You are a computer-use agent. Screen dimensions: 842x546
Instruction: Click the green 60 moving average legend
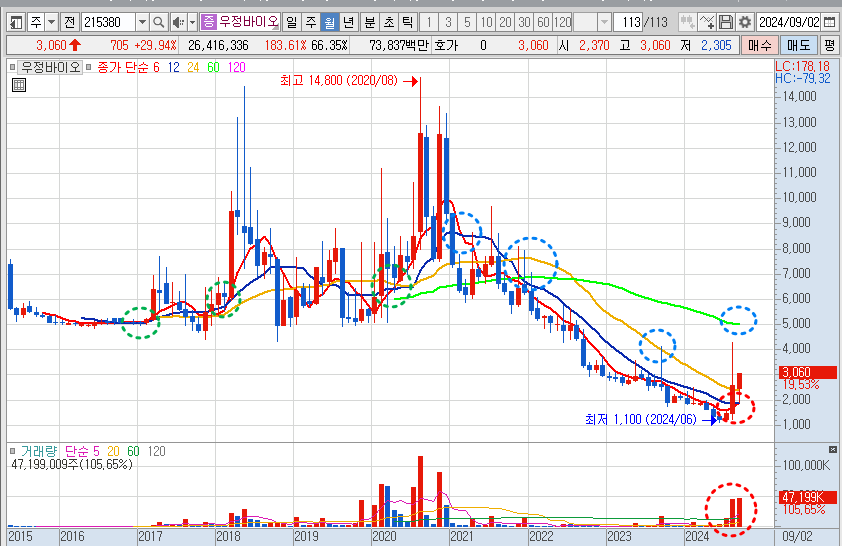(x=213, y=67)
